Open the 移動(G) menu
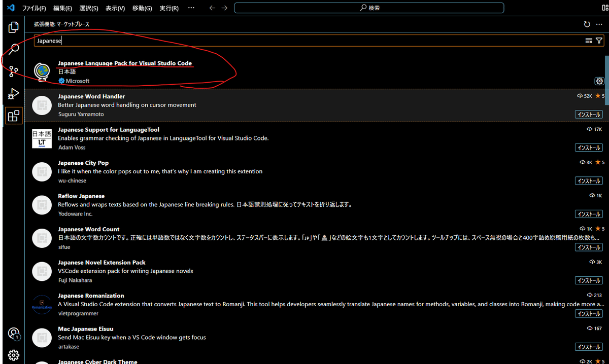Viewport: 609px width, 364px height. pyautogui.click(x=142, y=8)
